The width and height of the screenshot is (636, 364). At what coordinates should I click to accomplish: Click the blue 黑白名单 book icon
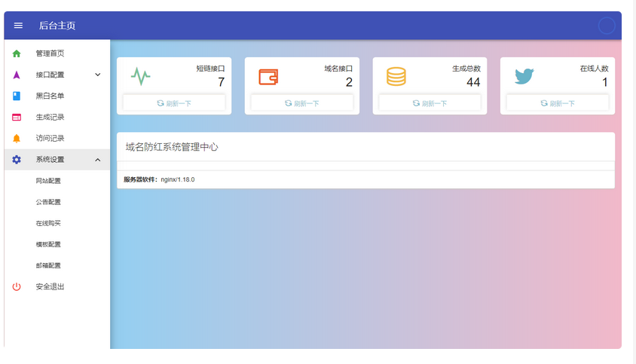[17, 96]
